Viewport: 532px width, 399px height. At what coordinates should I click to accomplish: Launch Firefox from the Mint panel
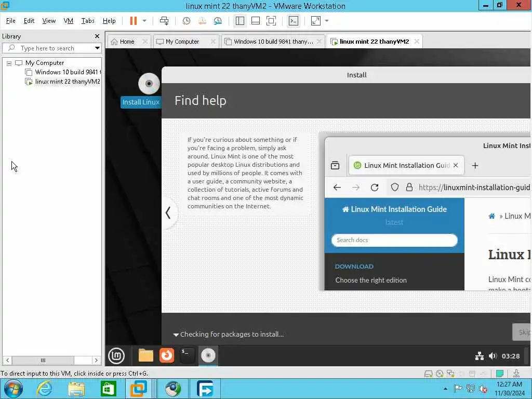click(x=167, y=355)
